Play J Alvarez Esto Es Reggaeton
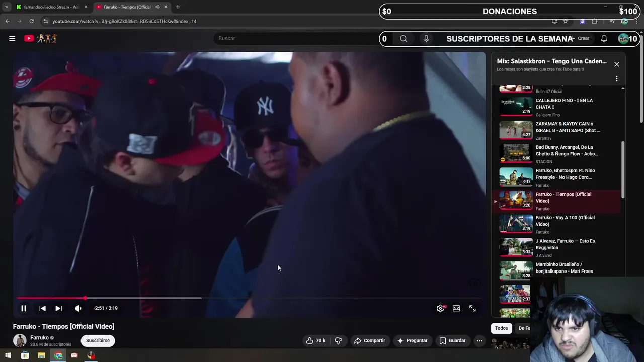Viewport: 644px width, 362px height. pyautogui.click(x=557, y=247)
